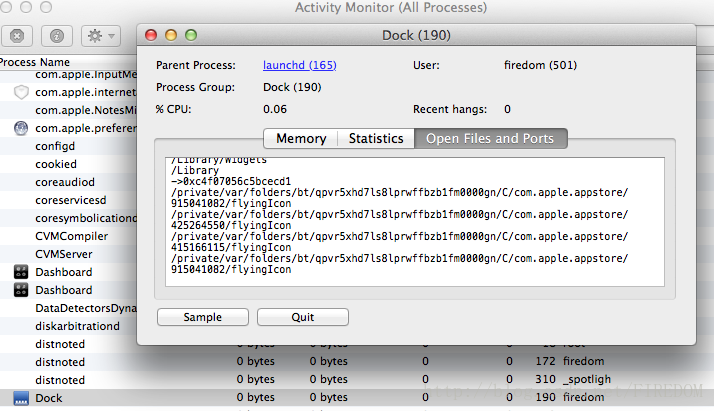Click the 415166115/flyingIcon file entry
The height and width of the screenshot is (411, 714).
click(231, 248)
